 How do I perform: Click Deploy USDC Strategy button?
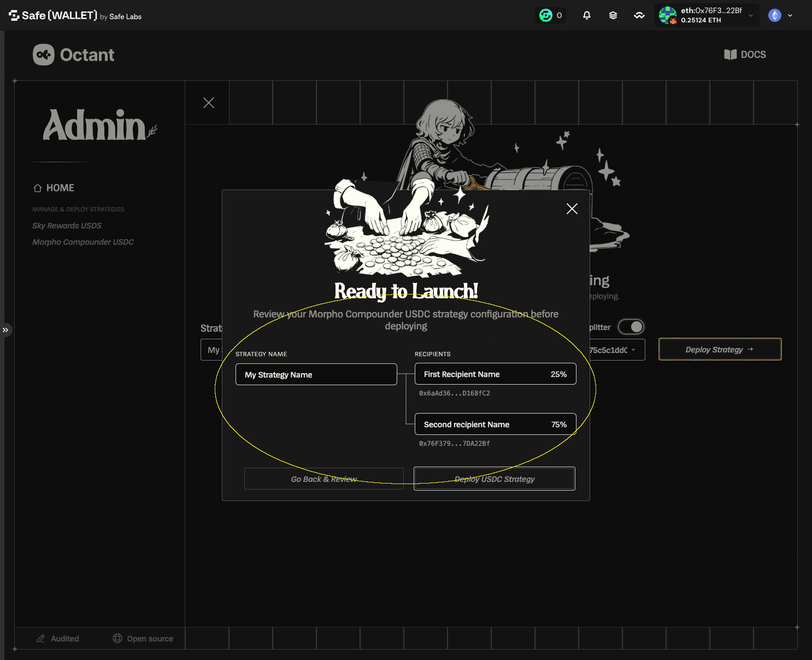click(495, 479)
